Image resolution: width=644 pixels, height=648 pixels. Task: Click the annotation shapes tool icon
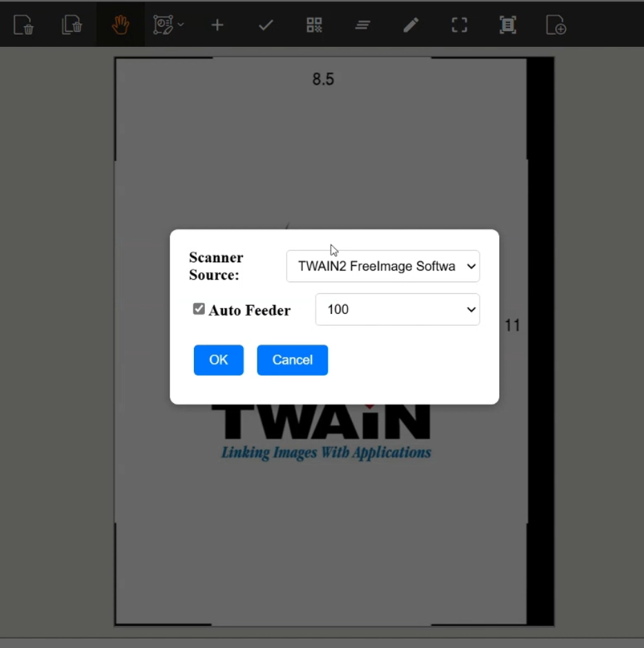(164, 25)
